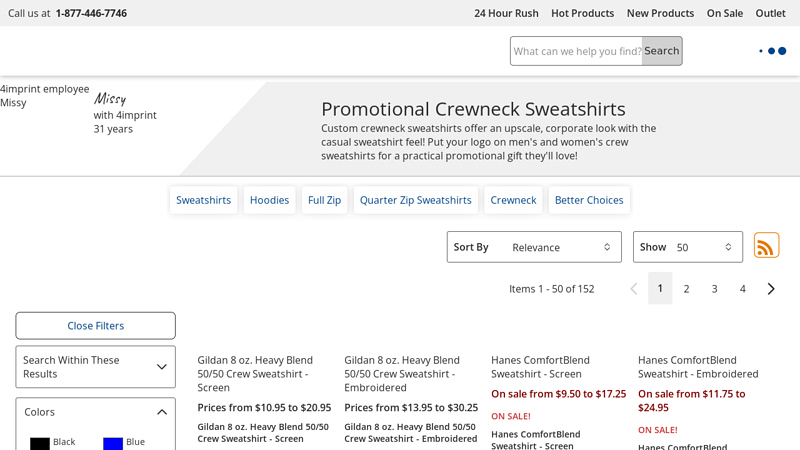Click ON SALE! label under Hanes Screen

pyautogui.click(x=511, y=416)
